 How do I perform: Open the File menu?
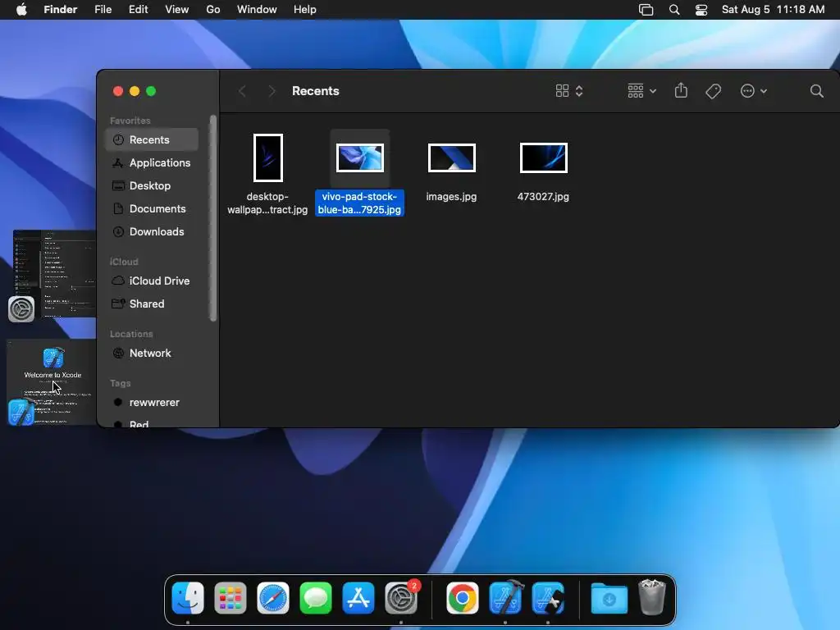point(103,10)
